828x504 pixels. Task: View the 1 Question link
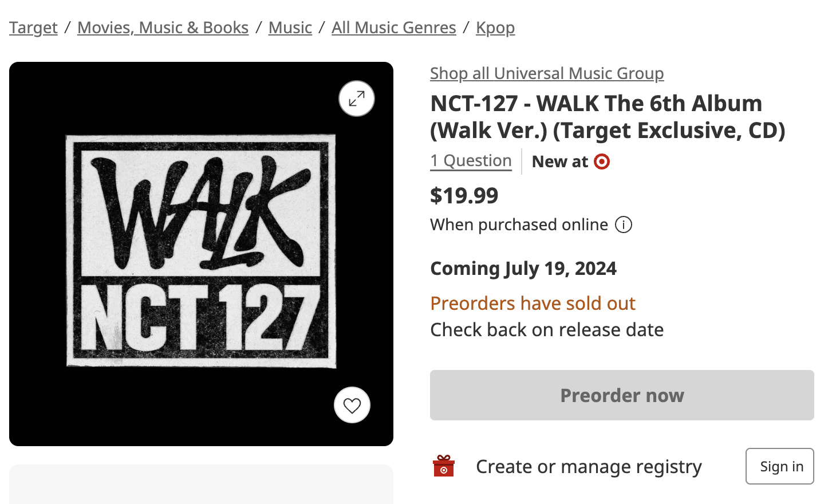coord(471,161)
